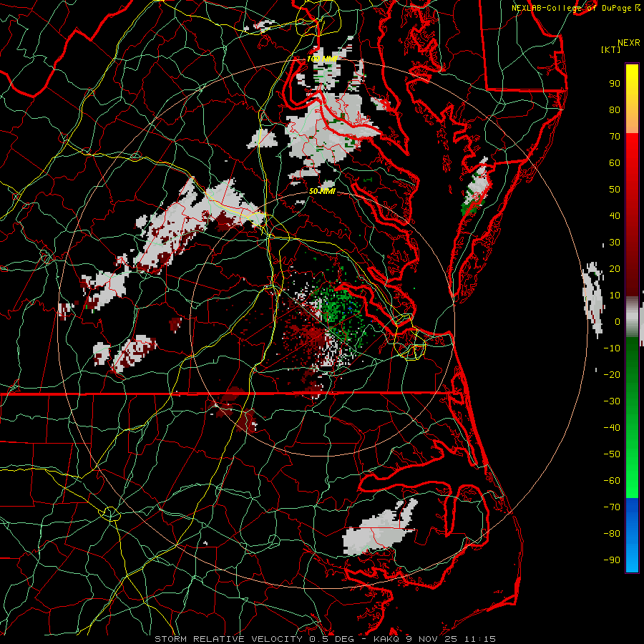Click the 50 NMI range ring label
This screenshot has height=644, width=644.
click(322, 191)
